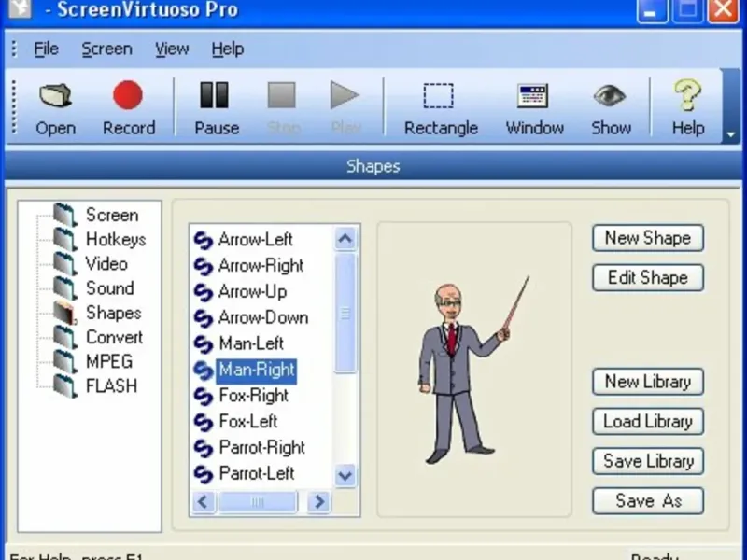Click the icon beside Parrot-Left
Image resolution: width=747 pixels, height=560 pixels.
click(204, 474)
